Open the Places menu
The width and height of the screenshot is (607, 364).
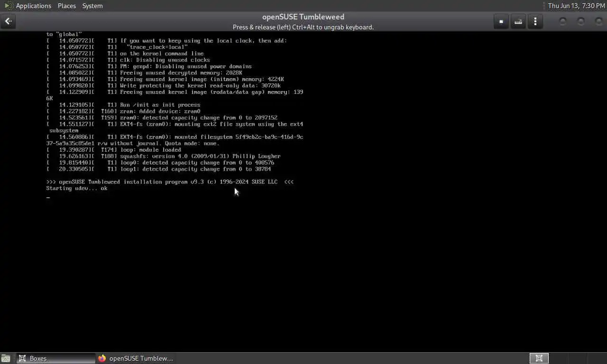[x=67, y=6]
